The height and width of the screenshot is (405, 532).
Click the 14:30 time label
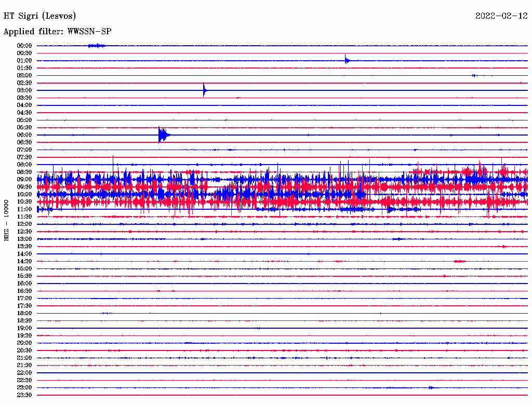[24, 262]
